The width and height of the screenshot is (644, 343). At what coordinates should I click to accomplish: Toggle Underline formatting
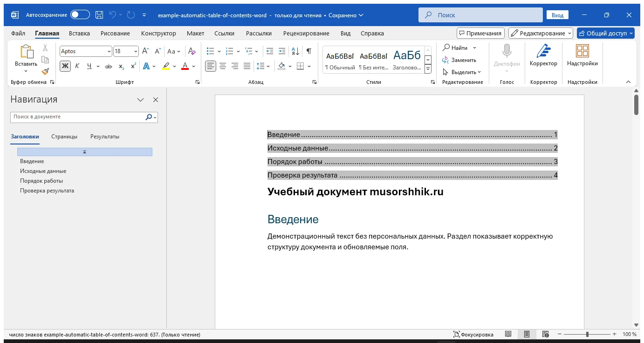(89, 66)
